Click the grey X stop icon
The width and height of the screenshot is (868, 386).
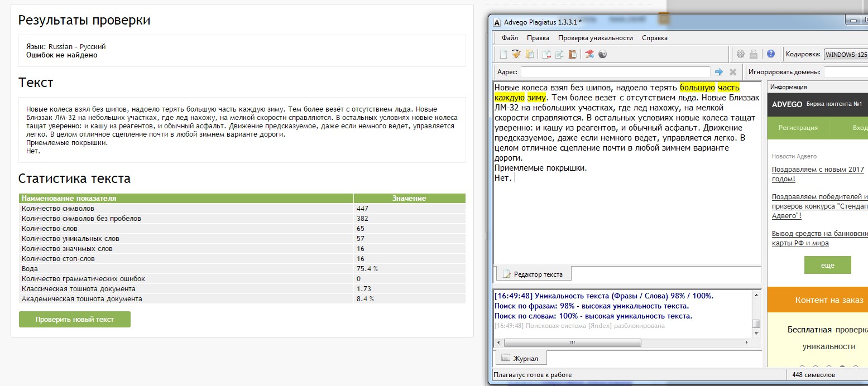tap(733, 72)
